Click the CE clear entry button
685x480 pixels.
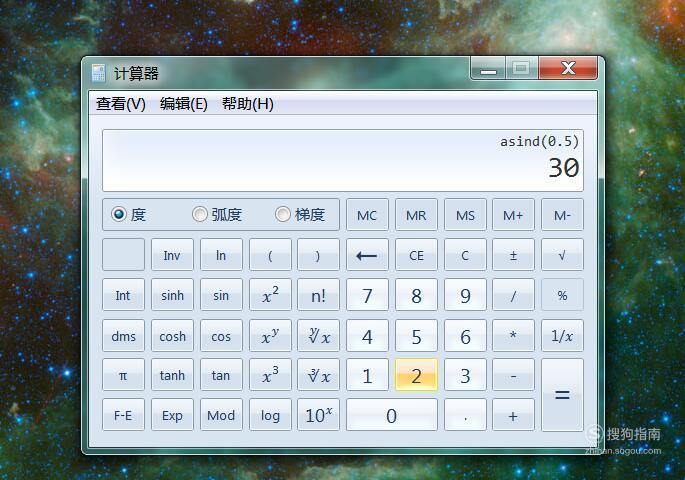[x=416, y=255]
